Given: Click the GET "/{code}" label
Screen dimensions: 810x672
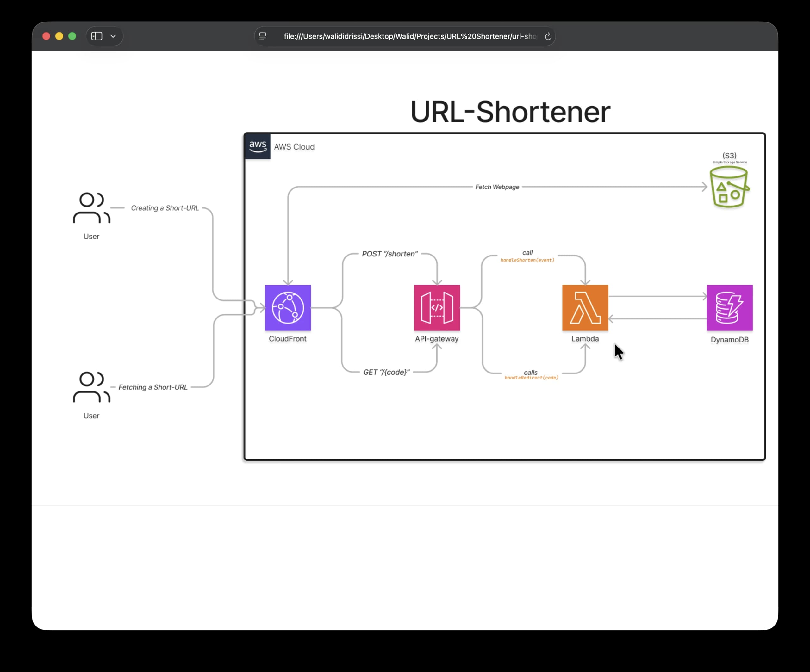Looking at the screenshot, I should point(386,372).
